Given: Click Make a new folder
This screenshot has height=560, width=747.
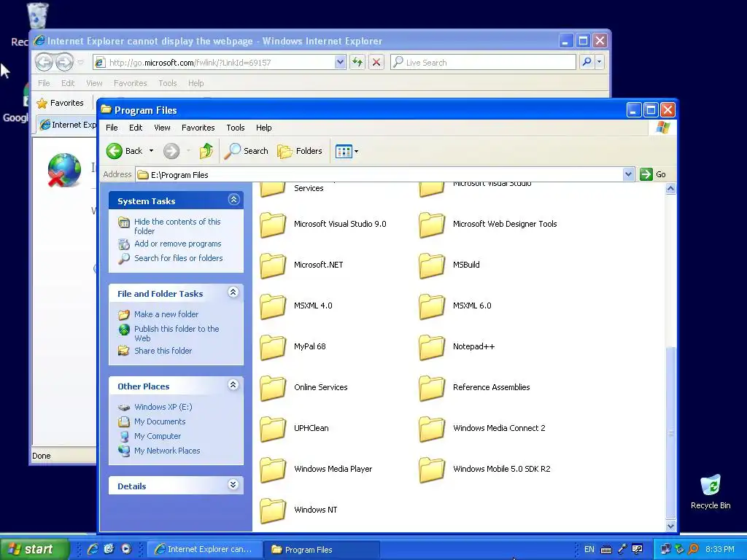Looking at the screenshot, I should point(166,314).
